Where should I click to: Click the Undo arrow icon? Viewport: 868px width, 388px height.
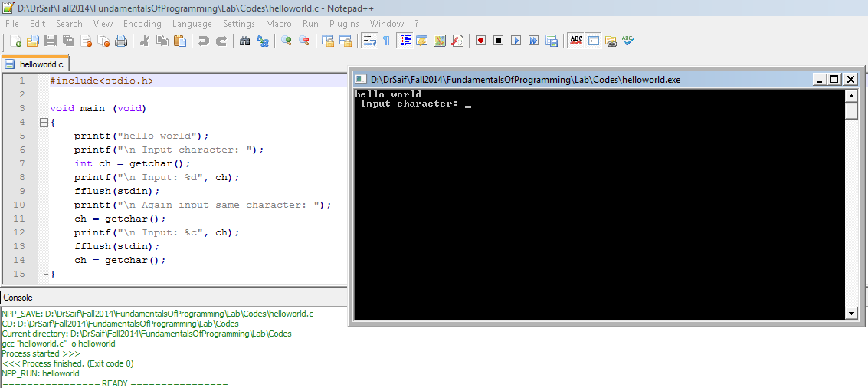pos(203,41)
